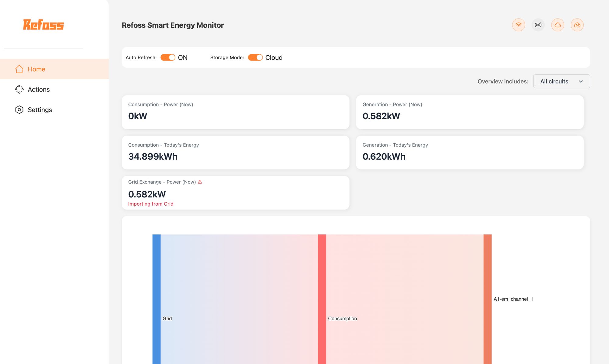Open the Settings menu item
609x364 pixels.
tap(40, 110)
